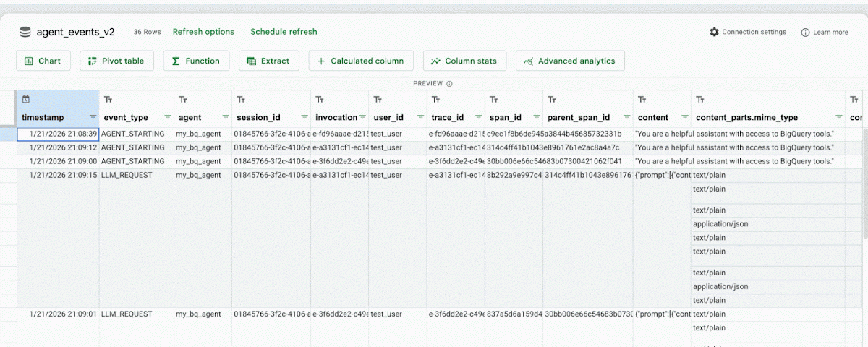Image resolution: width=868 pixels, height=347 pixels.
Task: Click the span_id cell c9ec1f8b6de945a3
Action: click(514, 134)
